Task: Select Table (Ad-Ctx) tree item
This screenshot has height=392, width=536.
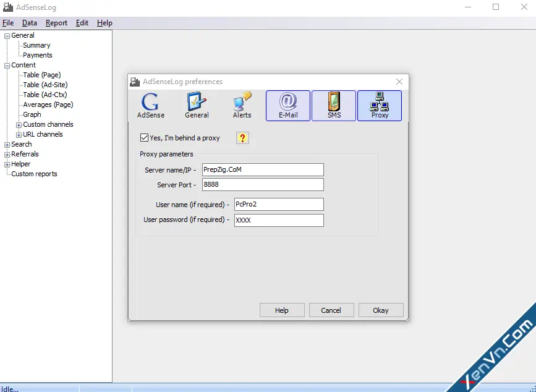Action: [45, 95]
